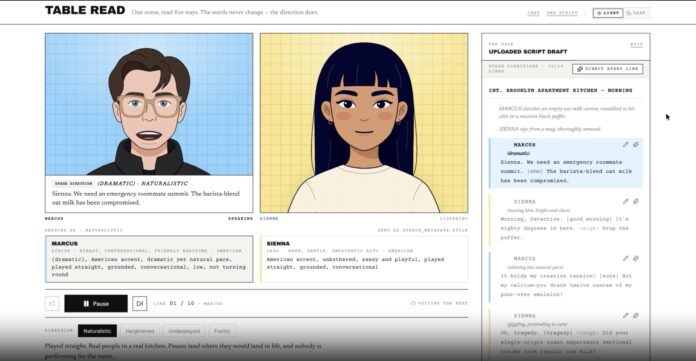Image resolution: width=696 pixels, height=361 pixels.
Task: Open the Sienna voice direction card
Action: pos(364,259)
